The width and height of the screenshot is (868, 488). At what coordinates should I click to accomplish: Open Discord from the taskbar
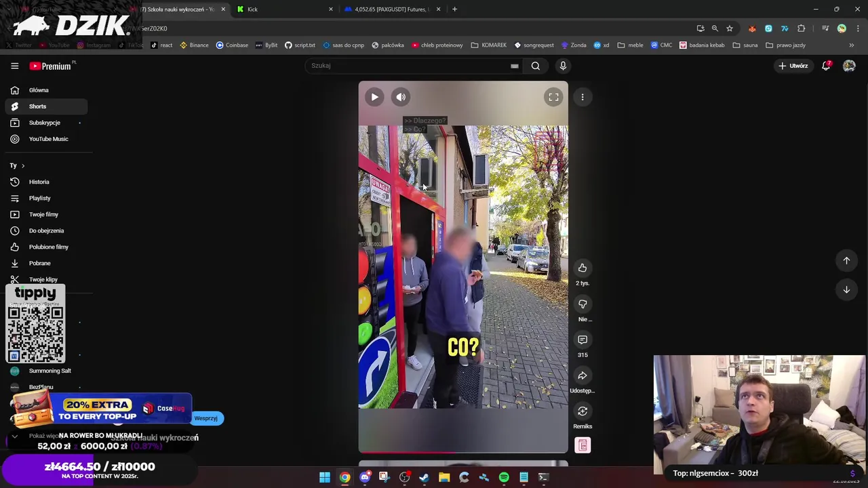pyautogui.click(x=365, y=477)
